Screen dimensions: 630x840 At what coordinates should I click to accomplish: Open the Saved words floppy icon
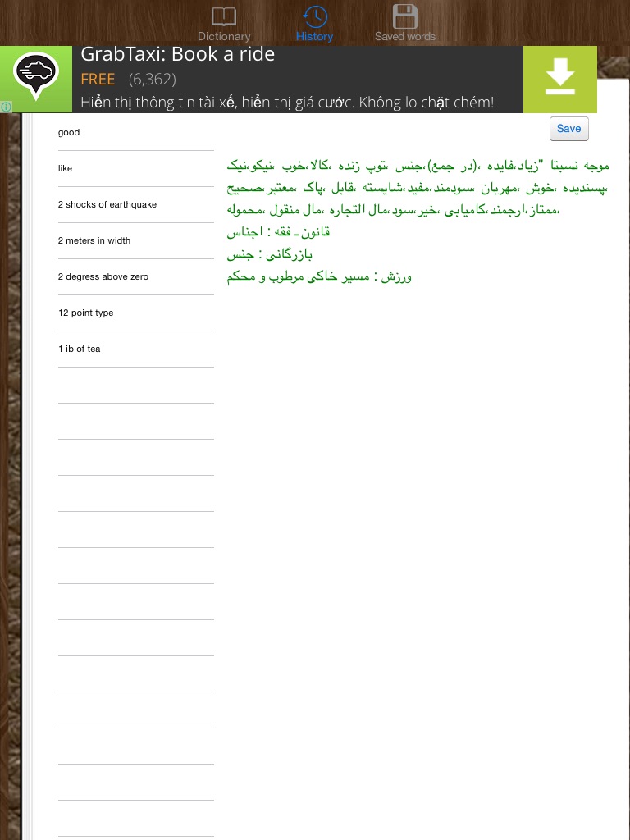coord(405,16)
